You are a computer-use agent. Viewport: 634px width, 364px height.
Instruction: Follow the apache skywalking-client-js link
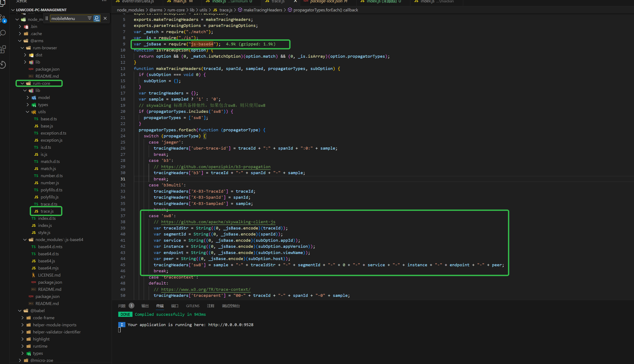coord(218,222)
